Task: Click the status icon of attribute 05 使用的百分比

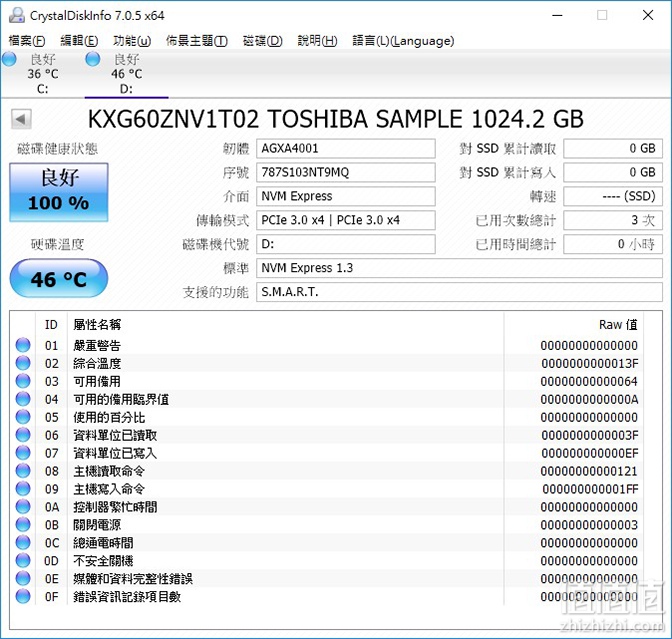Action: [23, 417]
